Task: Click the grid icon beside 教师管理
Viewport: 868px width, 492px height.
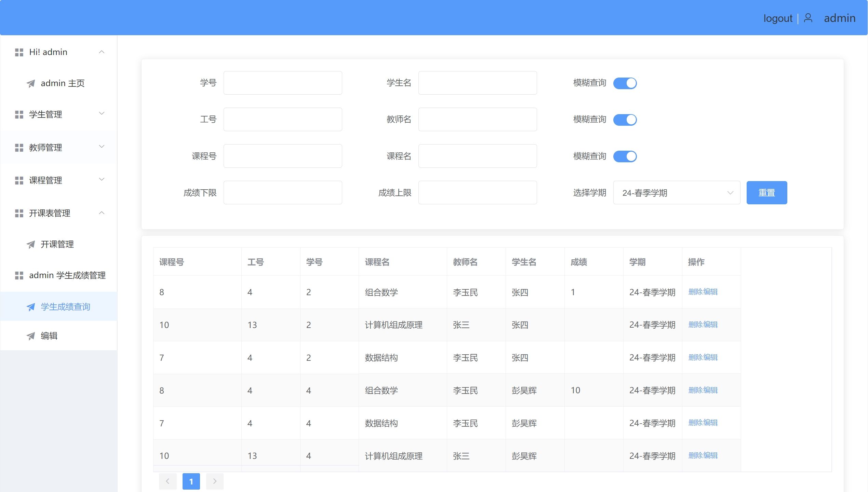Action: [19, 148]
